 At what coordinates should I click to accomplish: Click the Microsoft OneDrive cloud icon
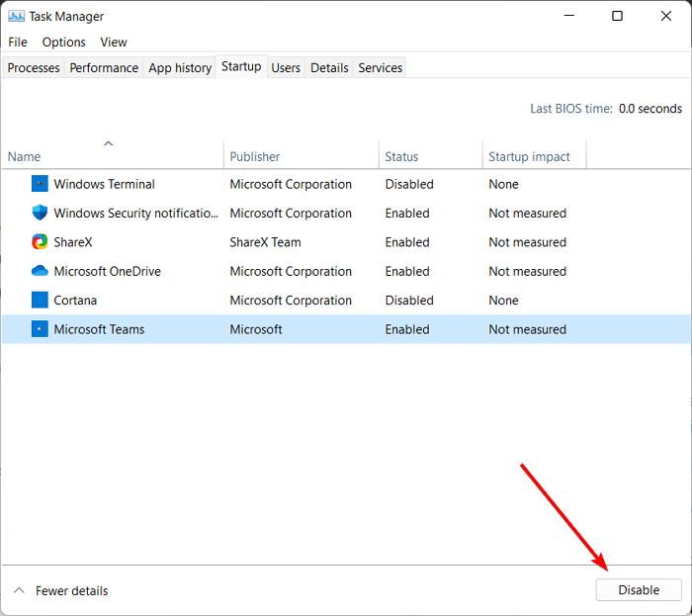click(x=40, y=271)
